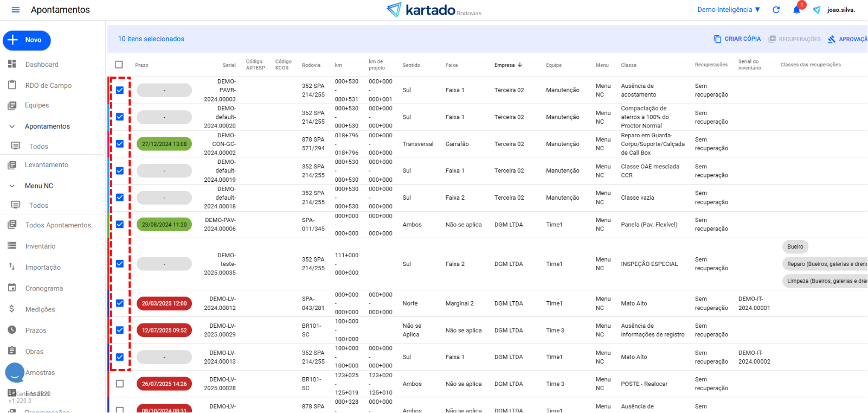Click the Medições dollar icon
The height and width of the screenshot is (413, 868).
click(x=12, y=309)
